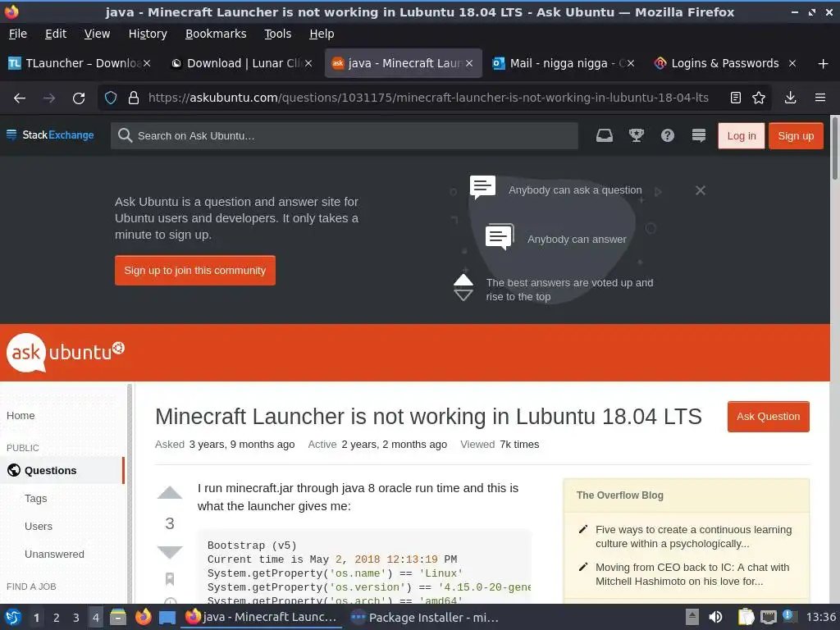This screenshot has width=840, height=630.
Task: Close the Mail tab
Action: (631, 63)
